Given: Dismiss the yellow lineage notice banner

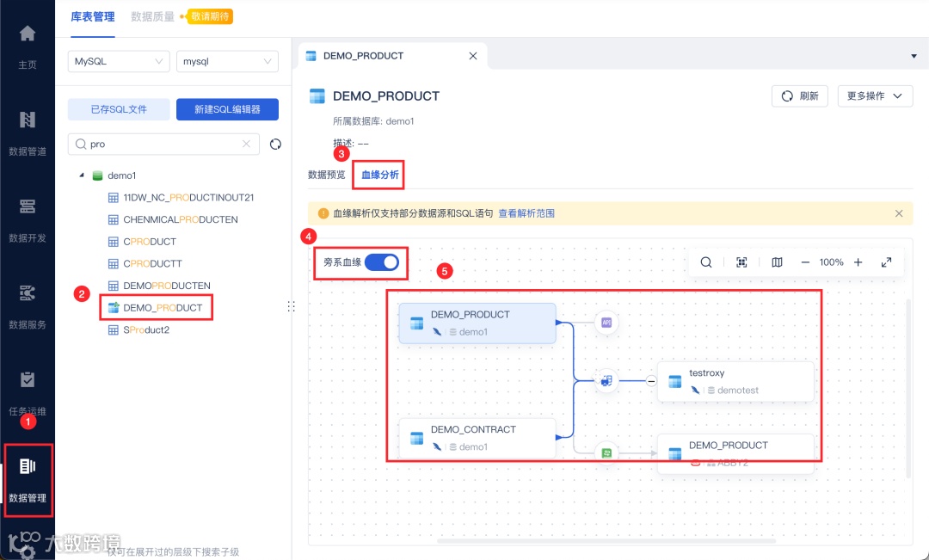Looking at the screenshot, I should [x=899, y=213].
